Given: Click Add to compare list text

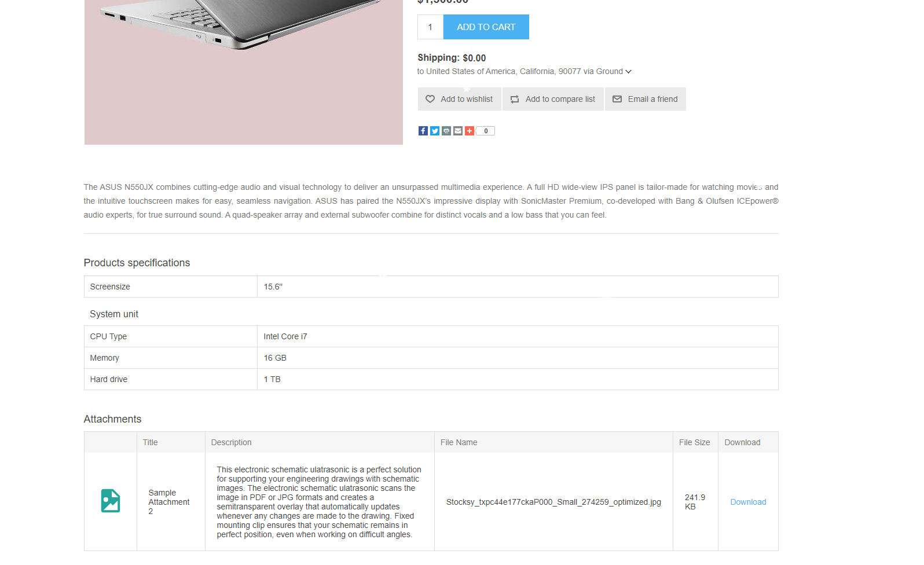Looking at the screenshot, I should 560,99.
